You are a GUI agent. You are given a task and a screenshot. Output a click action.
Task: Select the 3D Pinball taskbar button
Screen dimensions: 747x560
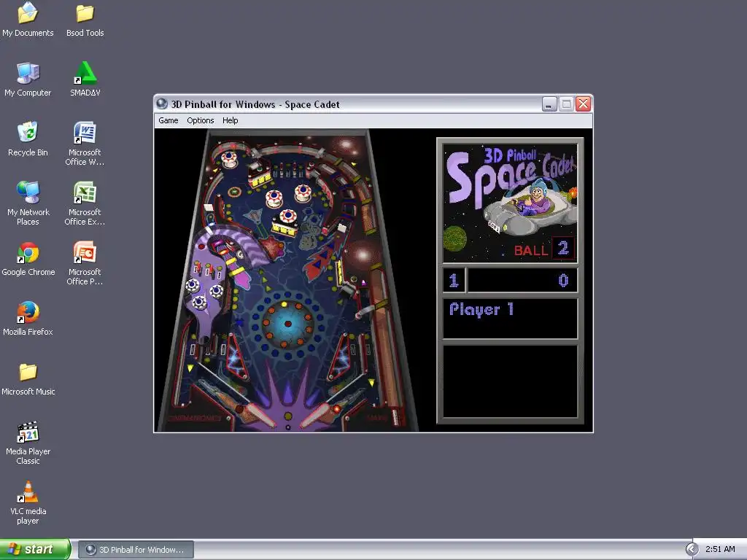coord(136,550)
